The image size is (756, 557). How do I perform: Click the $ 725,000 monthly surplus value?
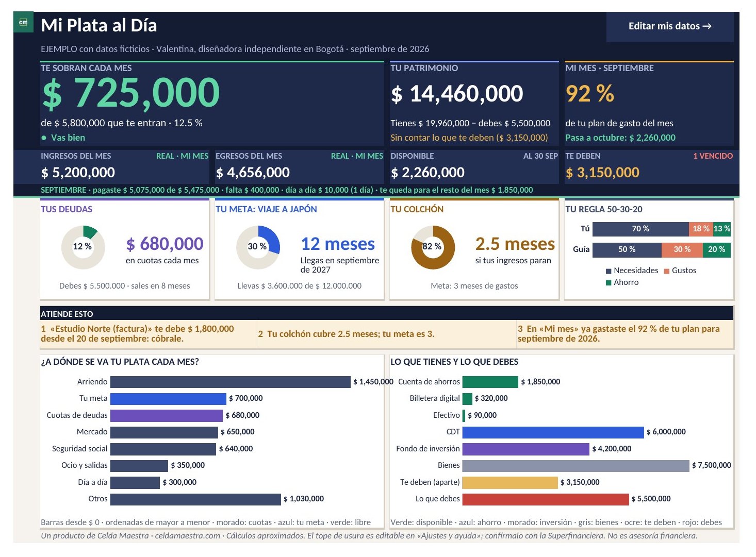click(131, 93)
